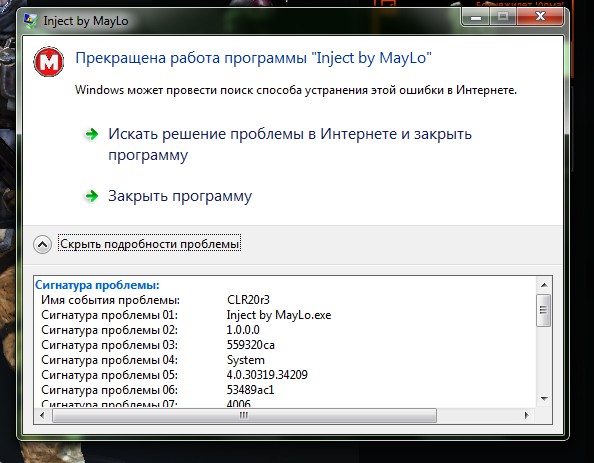Click the horizontal scrollbar left arrow
Image resolution: width=594 pixels, height=463 pixels.
[42, 415]
